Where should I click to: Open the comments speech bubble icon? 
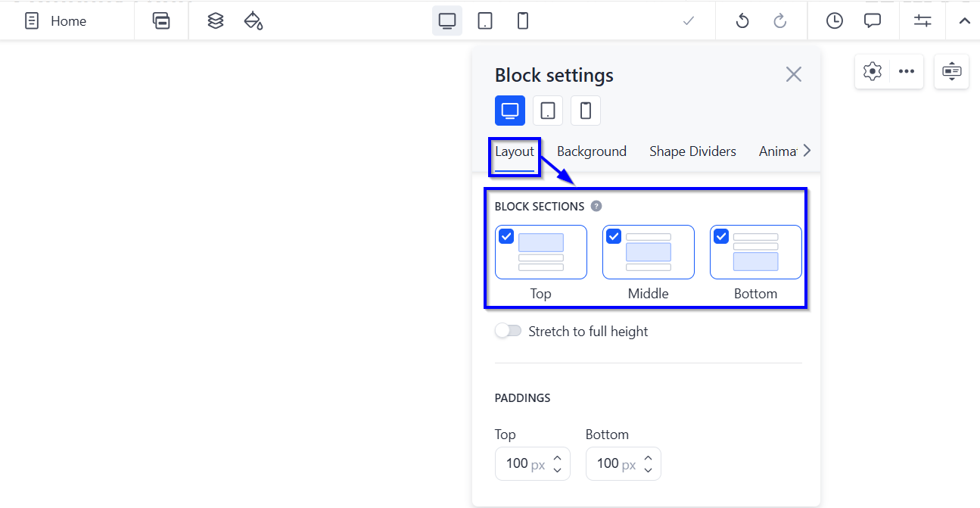coord(873,21)
